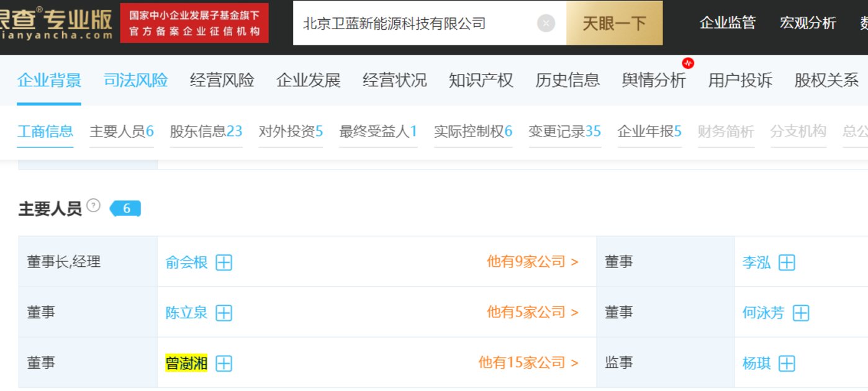Open 他有15家公司 arrow for 曾澍湘
The width and height of the screenshot is (868, 391).
pos(528,362)
